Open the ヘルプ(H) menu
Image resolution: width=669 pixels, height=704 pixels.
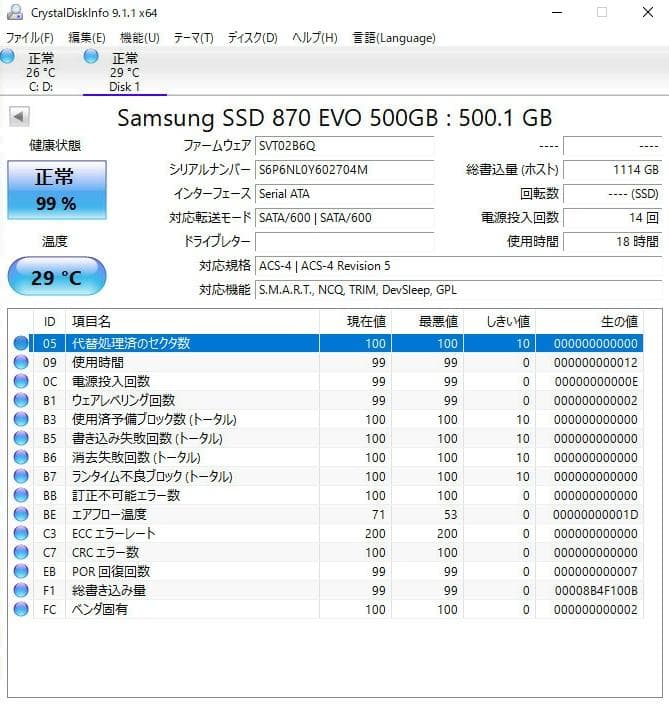(315, 38)
